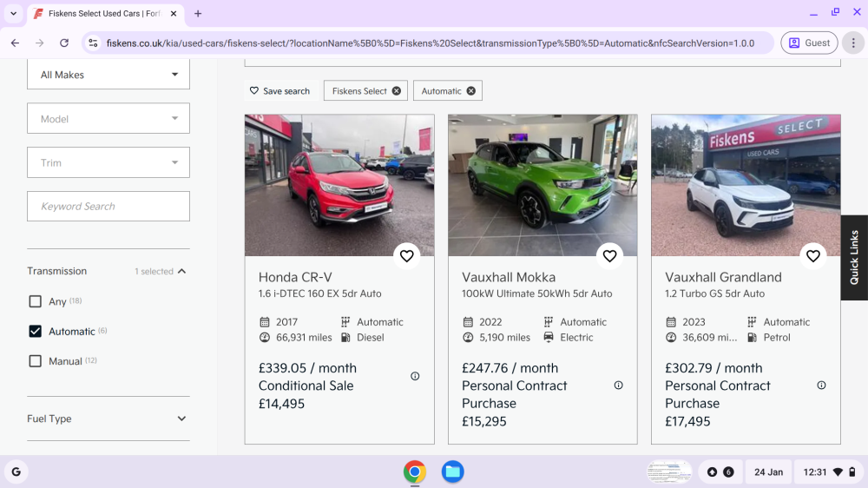Select the Fiskens Select Used Cars tab
The height and width of the screenshot is (488, 868).
(105, 13)
